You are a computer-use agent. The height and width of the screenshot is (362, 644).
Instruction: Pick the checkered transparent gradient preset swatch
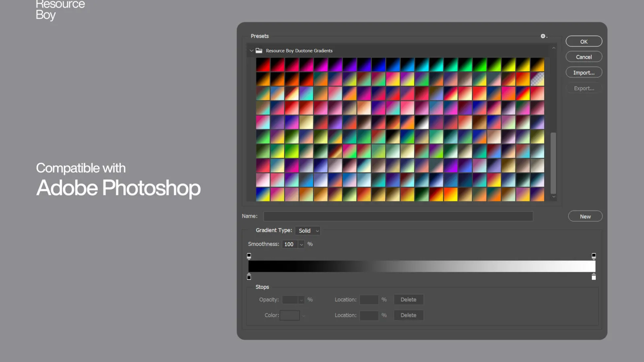(x=537, y=79)
